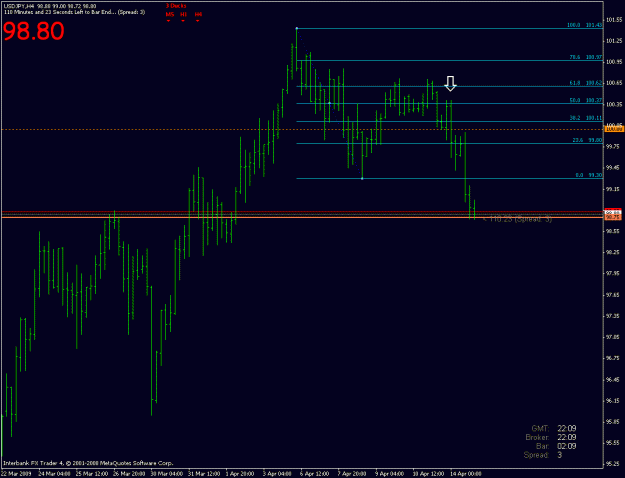The height and width of the screenshot is (478, 625).
Task: Click the H1 red down-arrow indicator
Action: click(183, 20)
